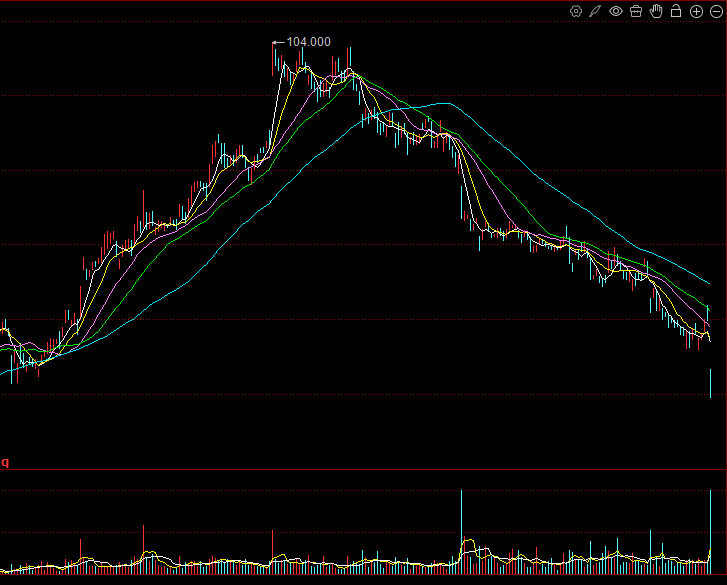Click the small marker left of 104.000
The height and width of the screenshot is (585, 727).
coord(276,42)
